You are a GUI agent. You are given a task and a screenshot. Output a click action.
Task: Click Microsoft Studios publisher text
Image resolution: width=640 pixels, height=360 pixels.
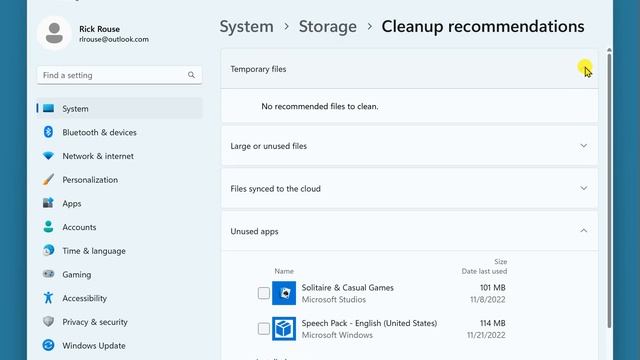point(333,299)
